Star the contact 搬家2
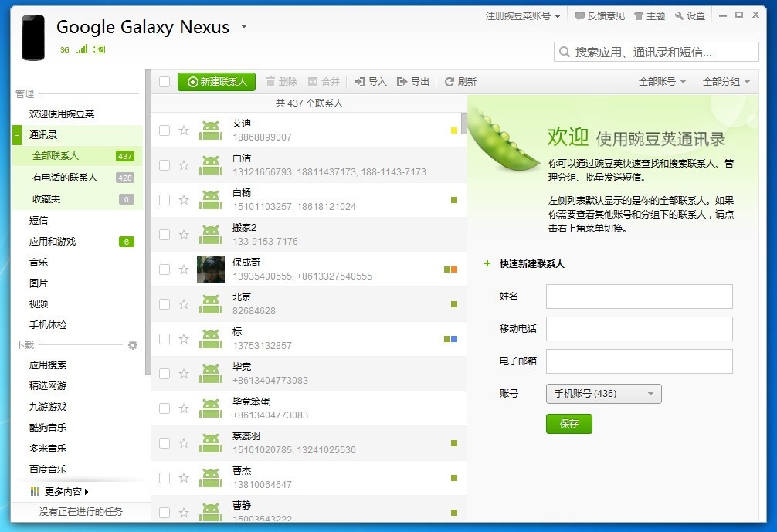777x532 pixels. pos(184,234)
